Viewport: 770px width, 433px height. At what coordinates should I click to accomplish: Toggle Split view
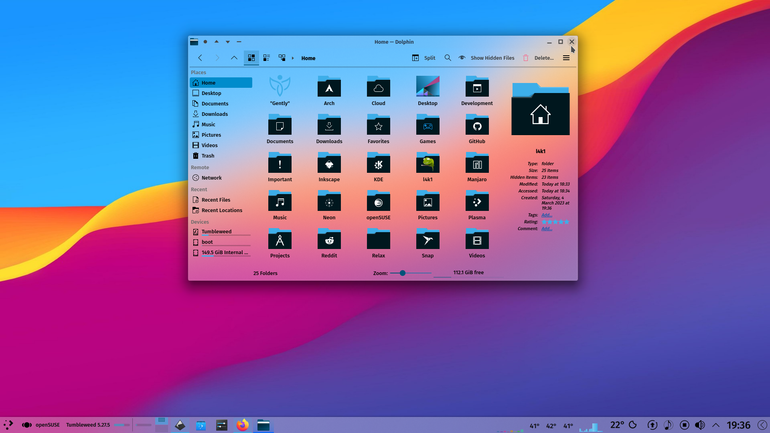(x=424, y=58)
